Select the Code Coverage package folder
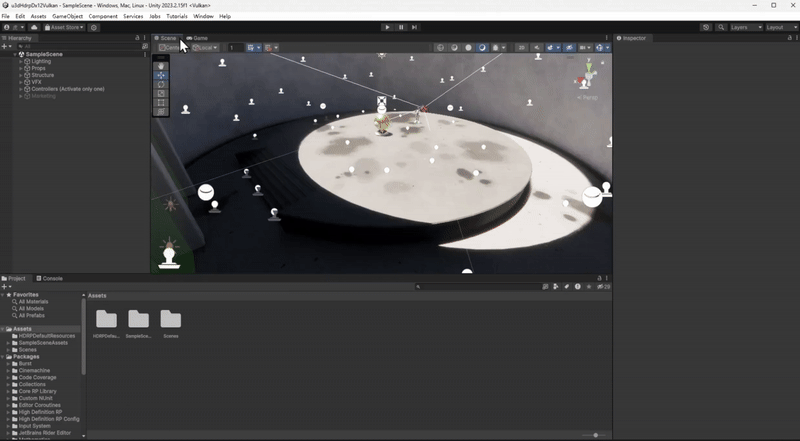Image resolution: width=800 pixels, height=441 pixels. (36, 377)
